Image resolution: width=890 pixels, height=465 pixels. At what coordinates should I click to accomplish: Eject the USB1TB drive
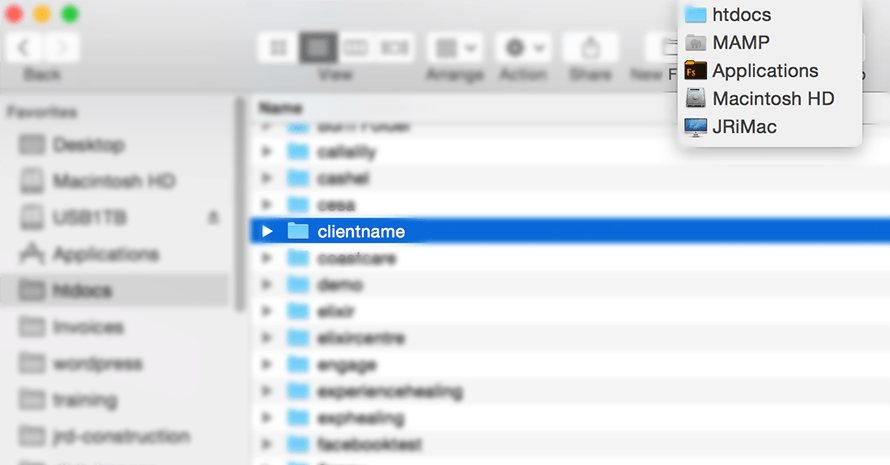(213, 217)
